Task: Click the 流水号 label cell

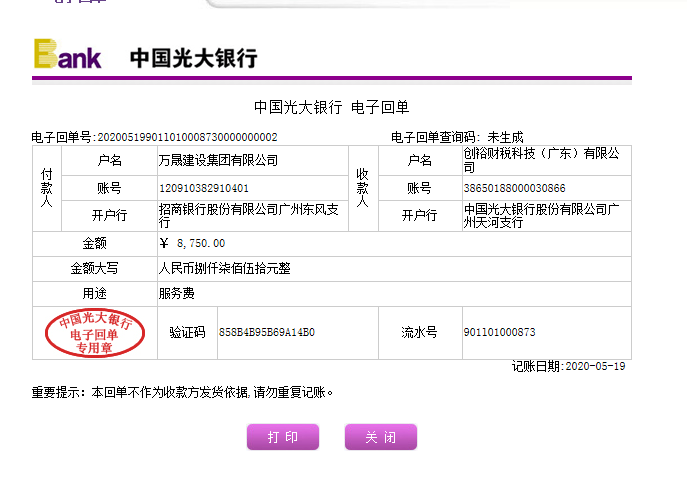Action: 420,333
